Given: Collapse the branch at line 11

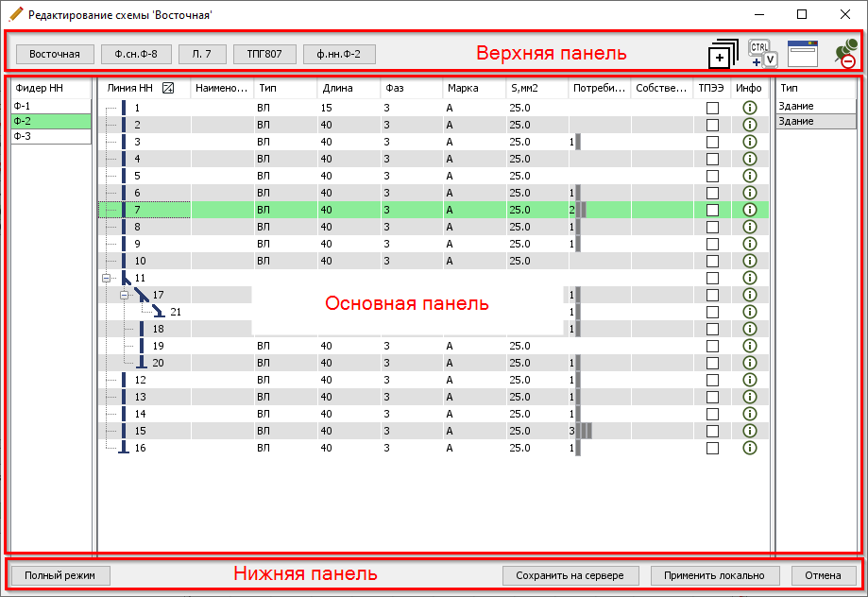Looking at the screenshot, I should 107,278.
